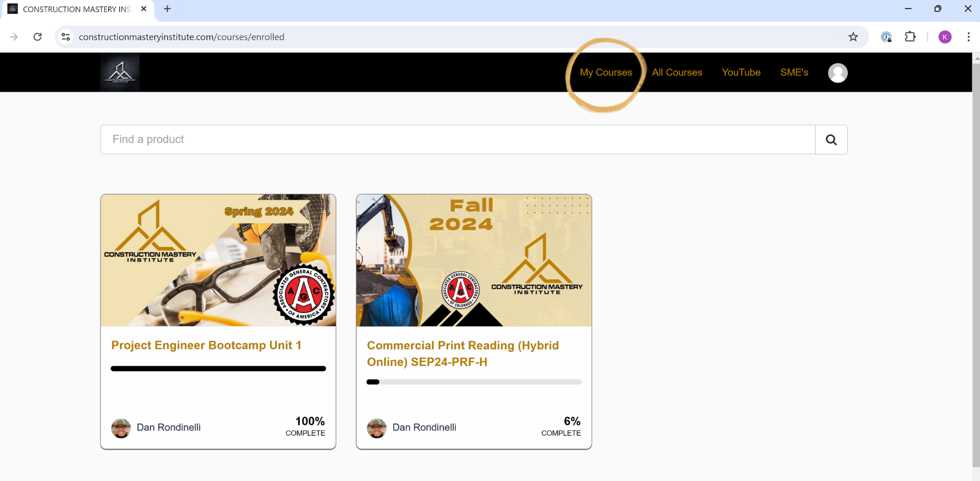Open the user profile avatar menu
Screen dimensions: 980x481
coord(838,72)
